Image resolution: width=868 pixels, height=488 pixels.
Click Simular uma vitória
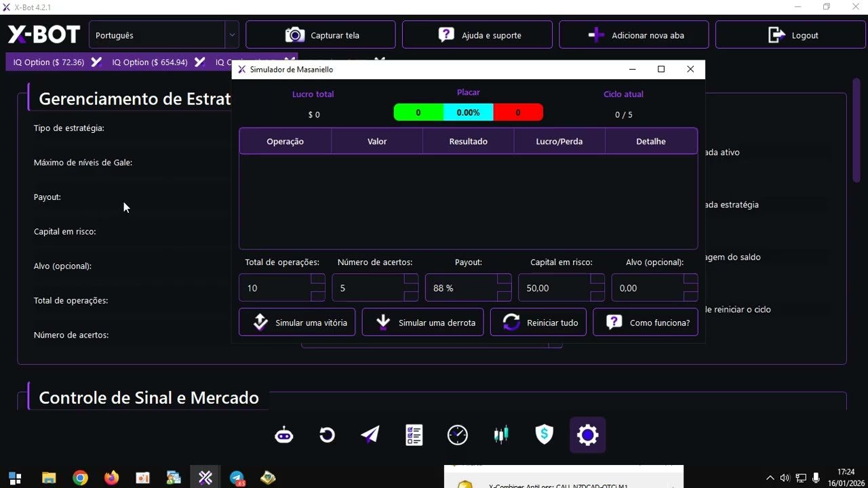click(x=296, y=322)
